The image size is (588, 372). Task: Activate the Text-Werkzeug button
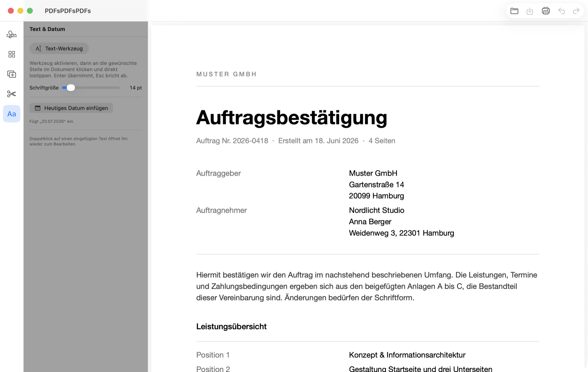[x=59, y=48]
